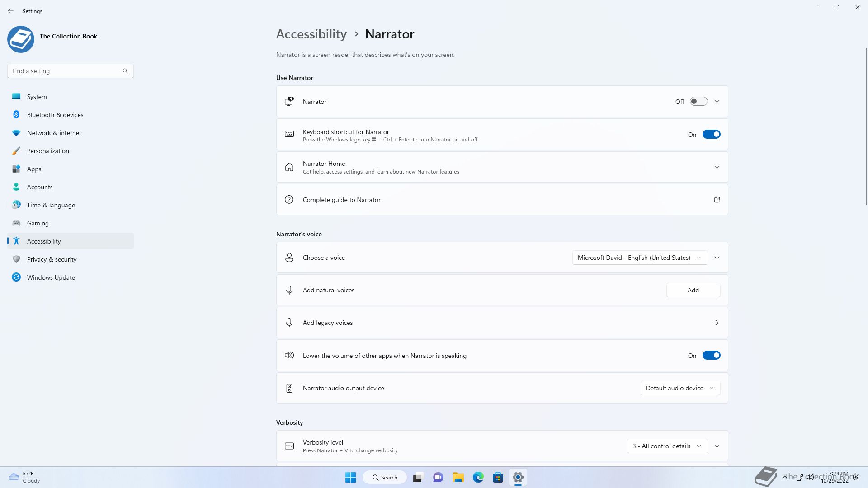Screen dimensions: 868x488
Task: Open Windows Update settings
Action: click(x=71, y=277)
